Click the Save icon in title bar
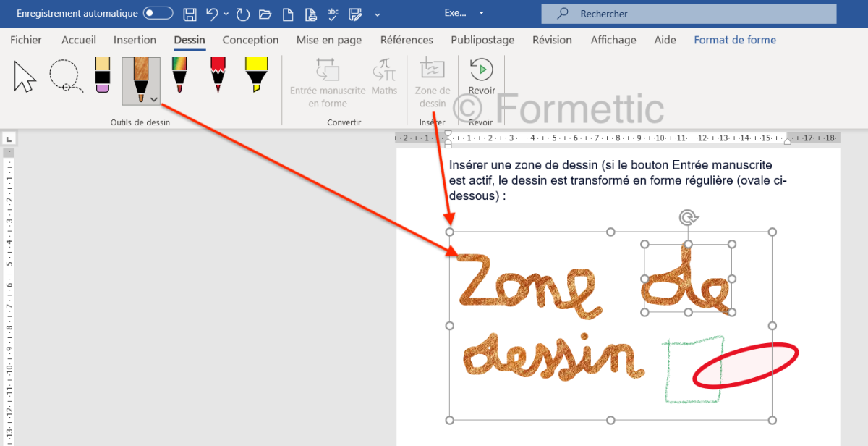The height and width of the screenshot is (446, 868). (x=190, y=14)
